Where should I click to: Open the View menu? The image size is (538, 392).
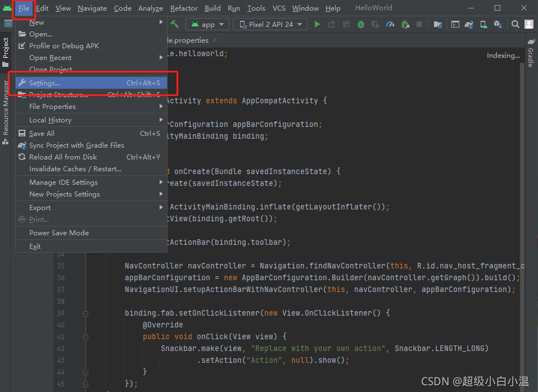63,8
